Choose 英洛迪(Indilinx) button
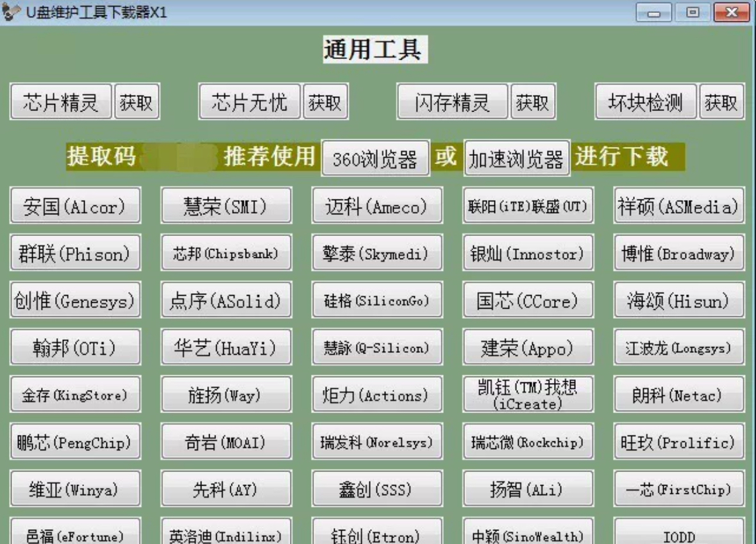The image size is (756, 544). tap(226, 531)
